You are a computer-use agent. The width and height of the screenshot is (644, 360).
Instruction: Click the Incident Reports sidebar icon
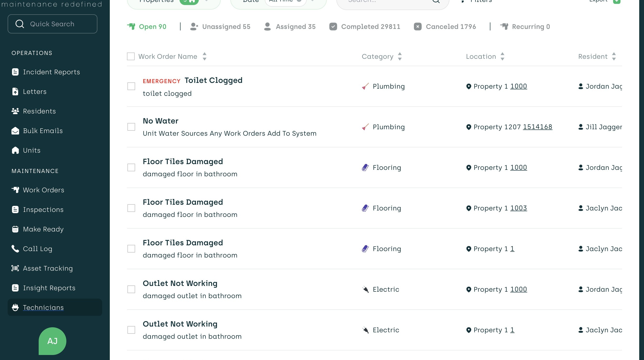point(15,72)
